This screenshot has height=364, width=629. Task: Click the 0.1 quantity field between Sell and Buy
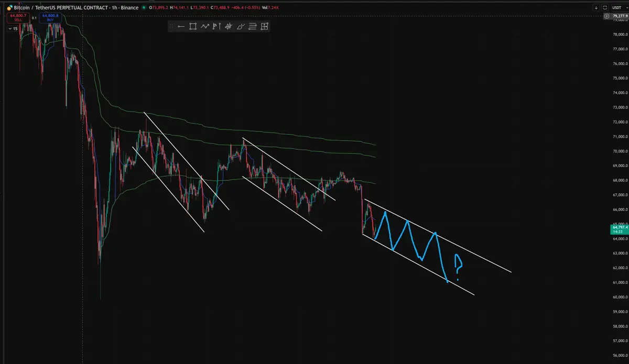pos(34,18)
